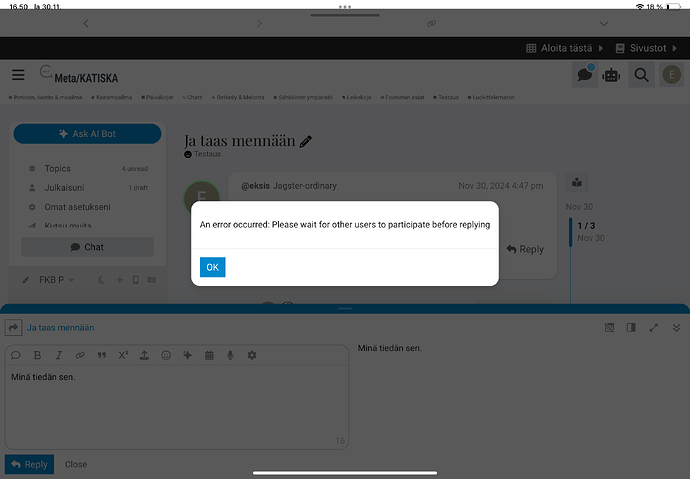Click the microphone icon in composer
690x479 pixels.
click(x=230, y=355)
